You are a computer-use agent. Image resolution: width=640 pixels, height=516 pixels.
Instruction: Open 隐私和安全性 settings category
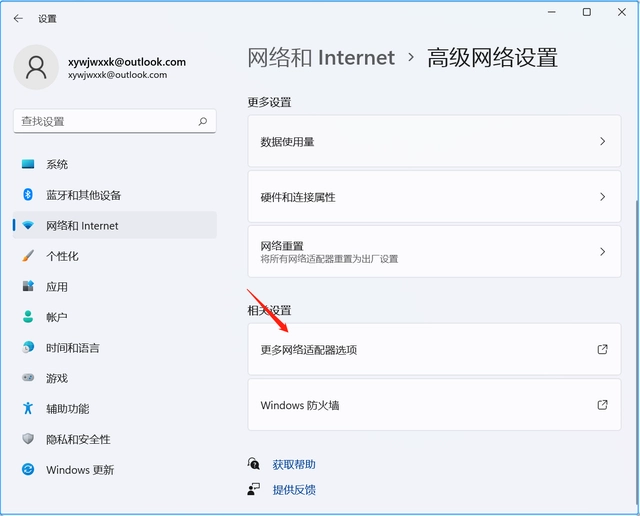coord(115,439)
